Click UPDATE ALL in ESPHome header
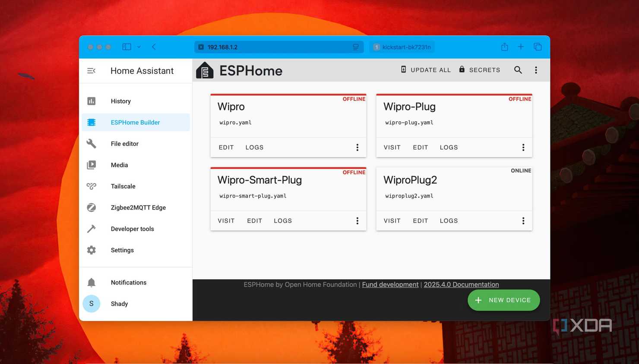Viewport: 639px width, 364px height. pyautogui.click(x=426, y=70)
